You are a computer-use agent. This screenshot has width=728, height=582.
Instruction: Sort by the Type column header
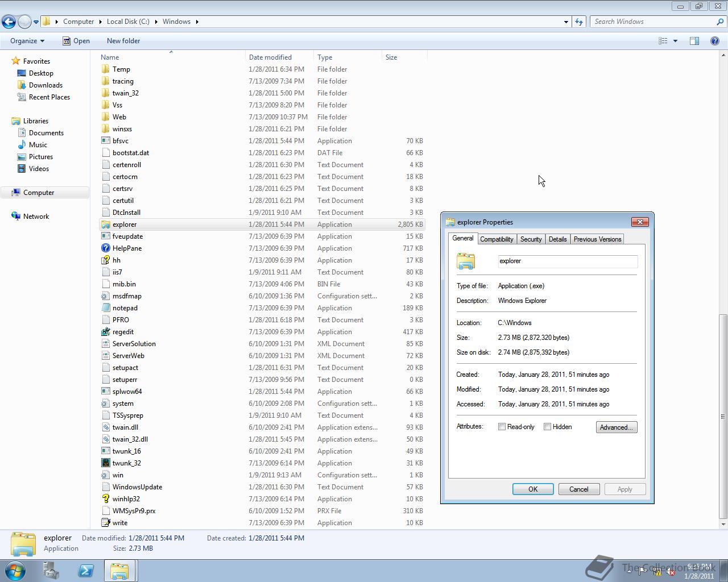348,57
